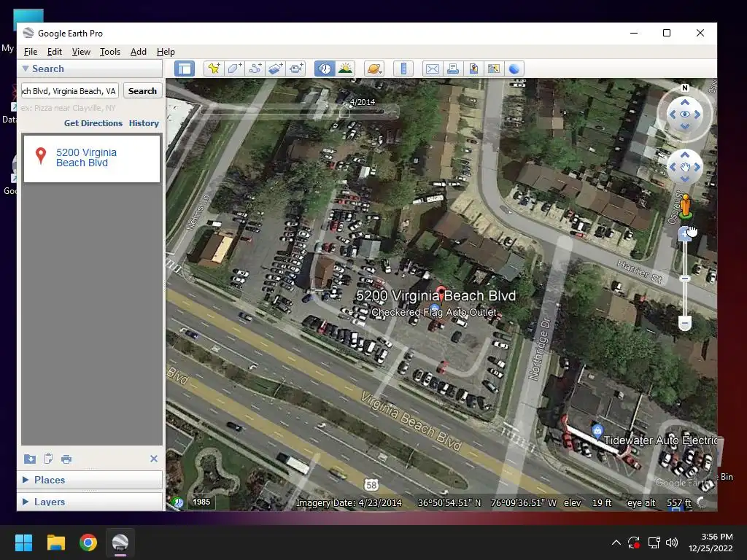Open the planet switcher dropdown icon
Screen dimensions: 747x560
(x=374, y=69)
